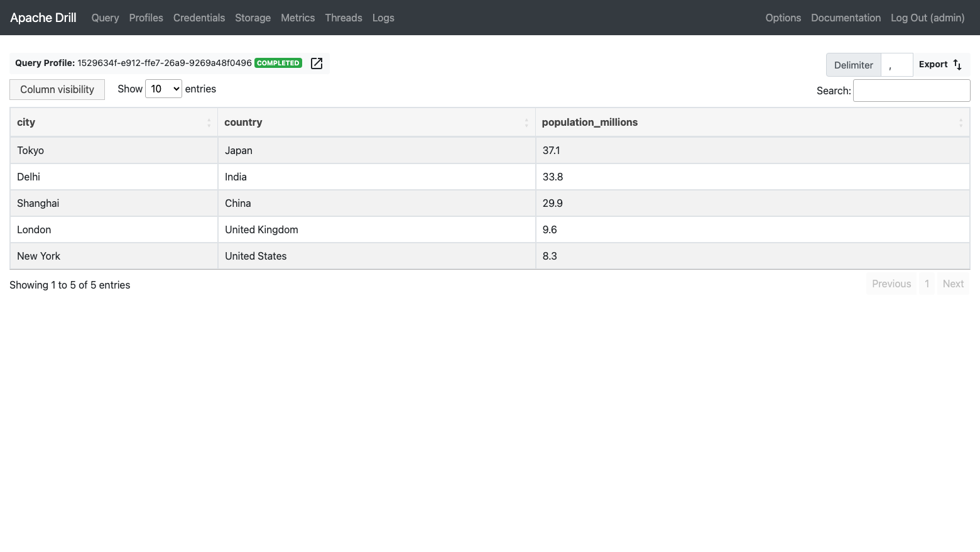Image resolution: width=980 pixels, height=552 pixels.
Task: Open the Documentation link
Action: pos(846,18)
